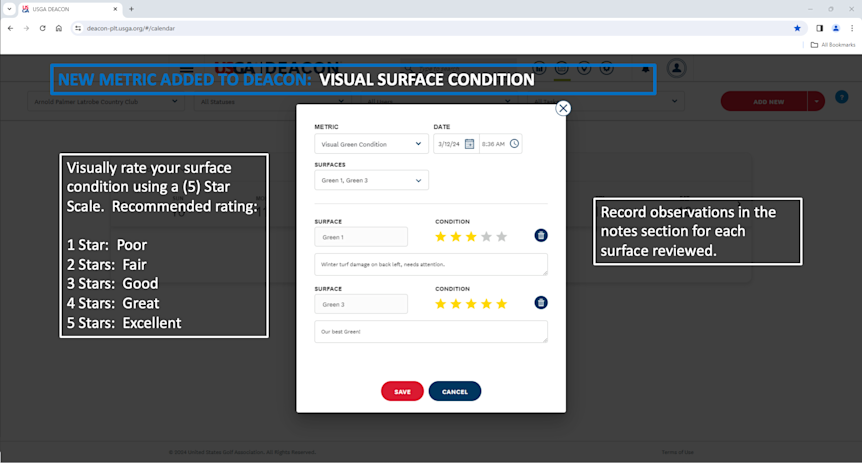Screen dimensions: 862x463
Task: Edit the time field showing 8:36 AM
Action: (493, 144)
